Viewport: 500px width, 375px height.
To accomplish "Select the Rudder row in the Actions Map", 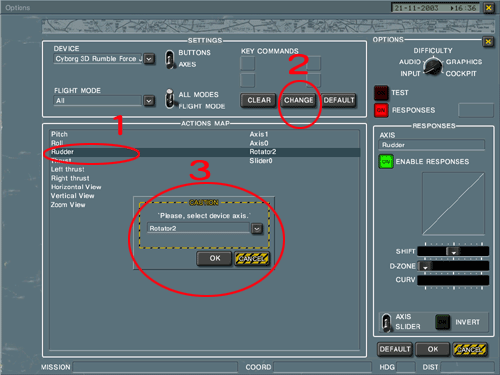I will (x=204, y=152).
